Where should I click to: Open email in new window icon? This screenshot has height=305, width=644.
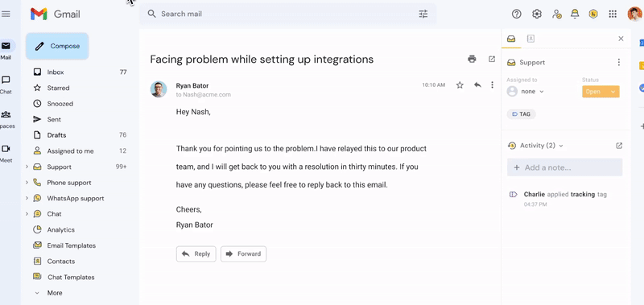(492, 59)
